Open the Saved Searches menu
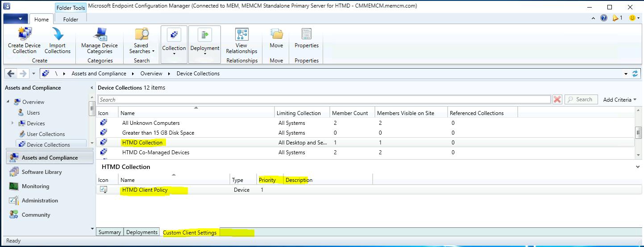This screenshot has width=644, height=247. (x=142, y=41)
